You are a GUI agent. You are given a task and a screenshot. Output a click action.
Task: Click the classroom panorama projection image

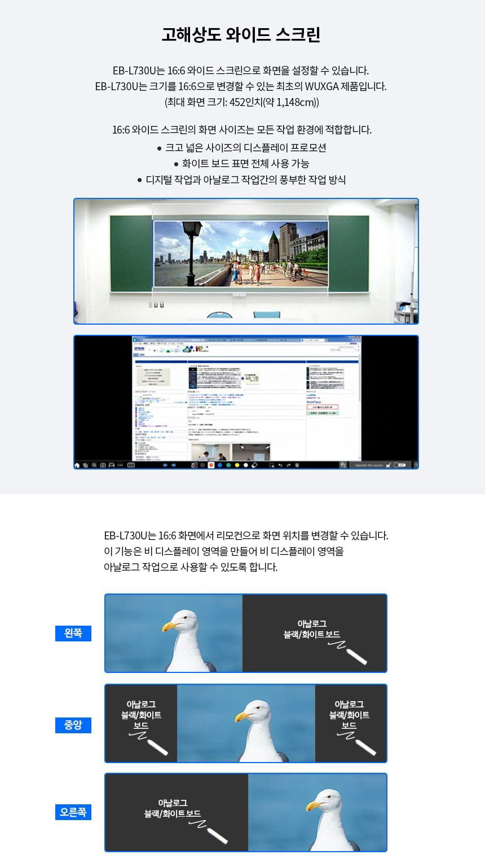click(x=246, y=261)
